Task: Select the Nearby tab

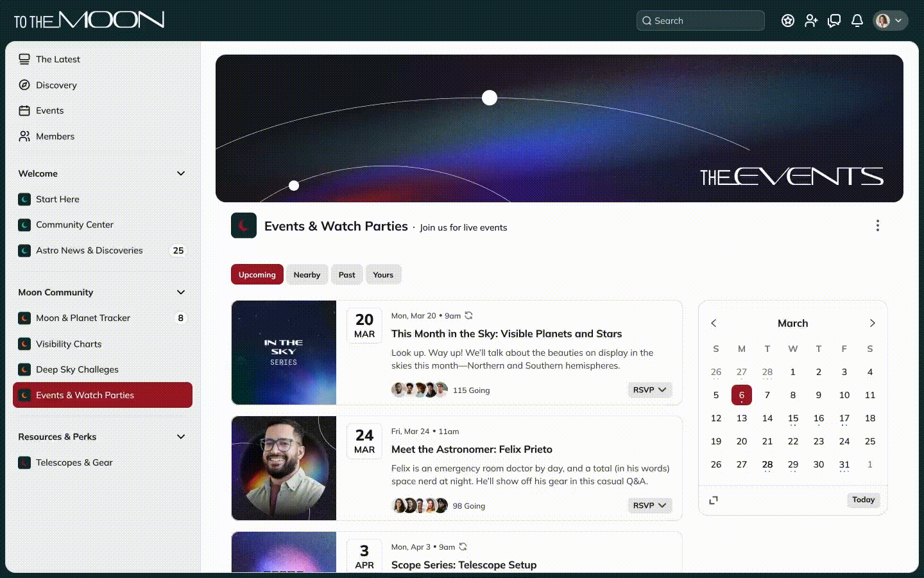Action: coord(307,275)
